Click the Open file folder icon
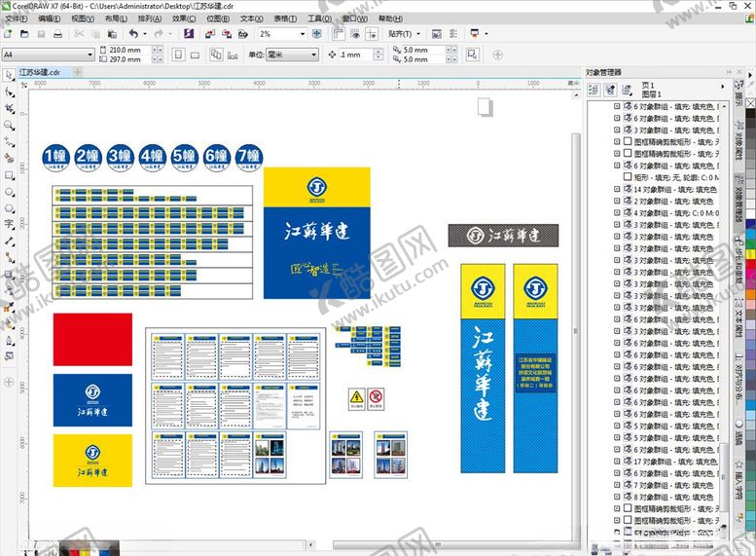 pos(24,34)
